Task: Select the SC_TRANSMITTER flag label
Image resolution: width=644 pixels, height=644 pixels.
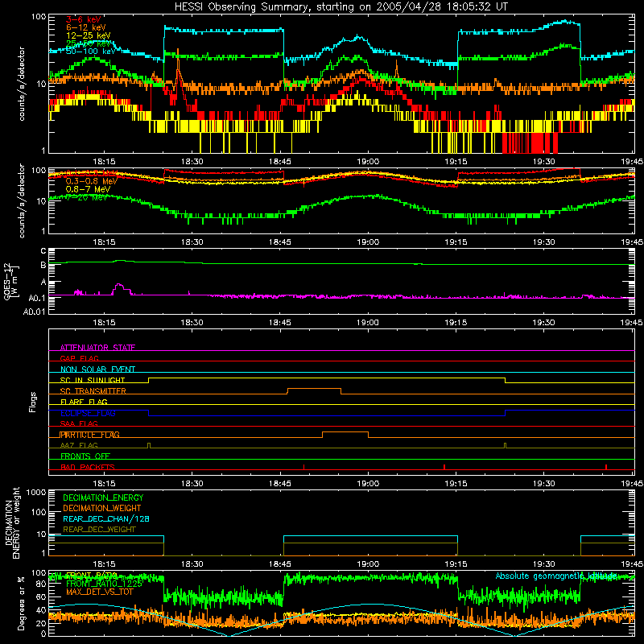Action: coord(93,391)
